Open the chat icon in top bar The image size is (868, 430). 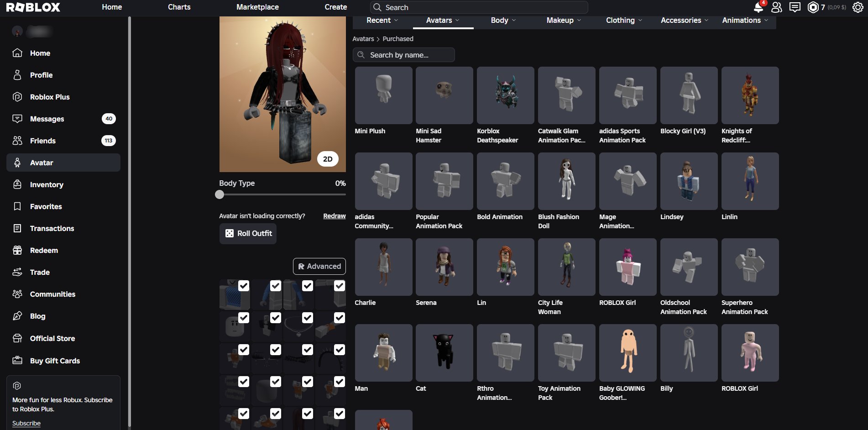pos(795,7)
